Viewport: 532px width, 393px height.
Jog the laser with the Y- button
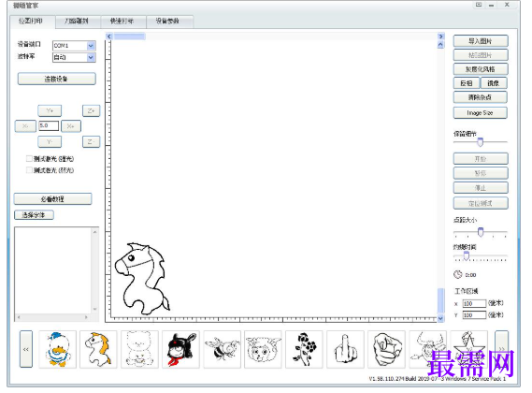pyautogui.click(x=50, y=141)
